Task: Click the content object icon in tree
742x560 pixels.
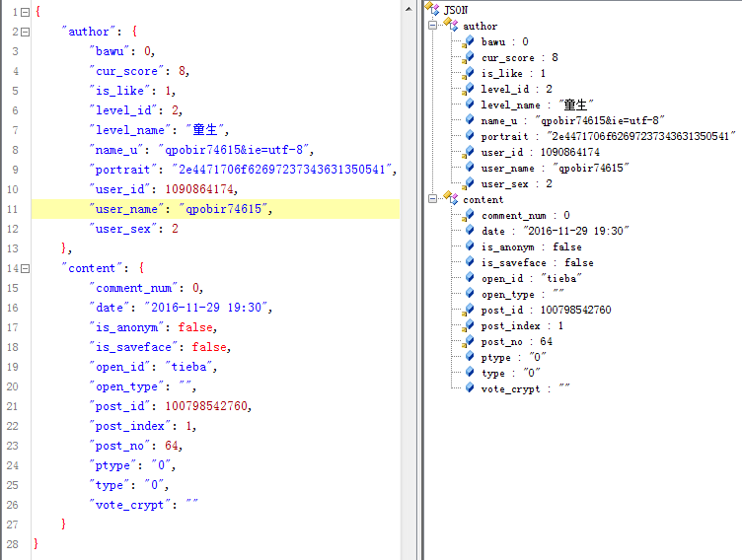Action: click(x=451, y=198)
